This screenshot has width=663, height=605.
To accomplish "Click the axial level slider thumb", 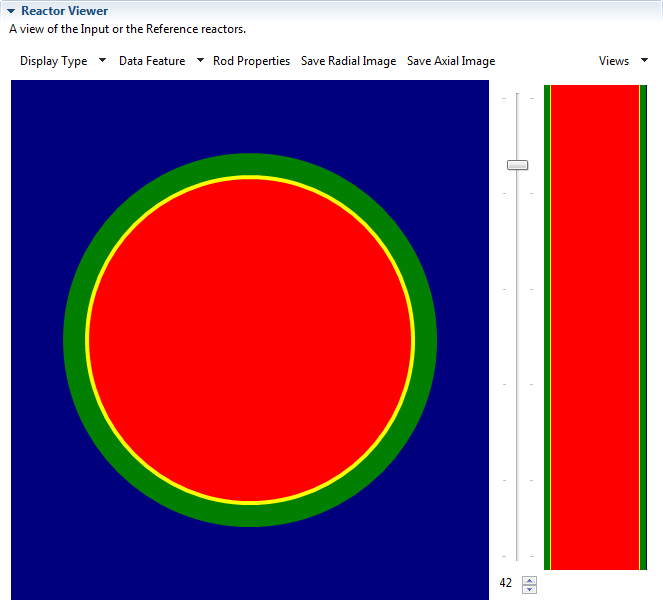I will click(x=518, y=165).
